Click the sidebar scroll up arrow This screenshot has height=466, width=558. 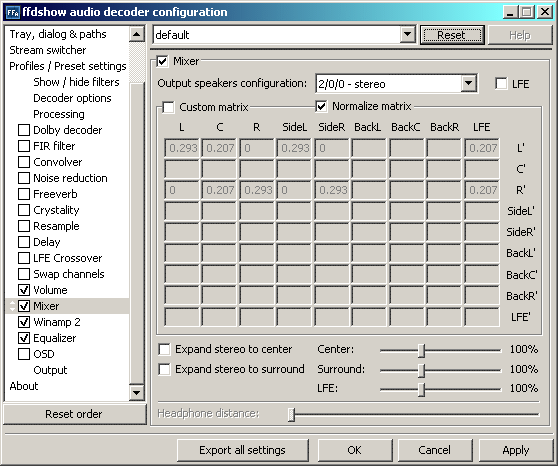click(137, 34)
